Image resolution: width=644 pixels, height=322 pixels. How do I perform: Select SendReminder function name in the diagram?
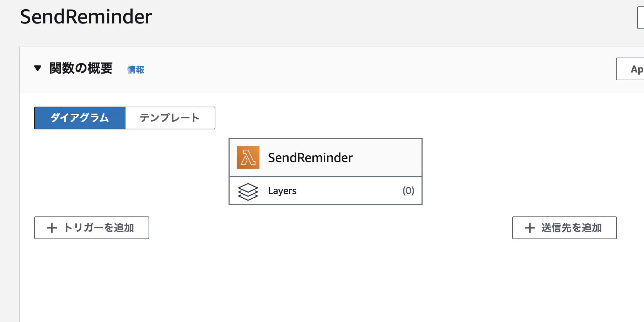click(x=310, y=158)
